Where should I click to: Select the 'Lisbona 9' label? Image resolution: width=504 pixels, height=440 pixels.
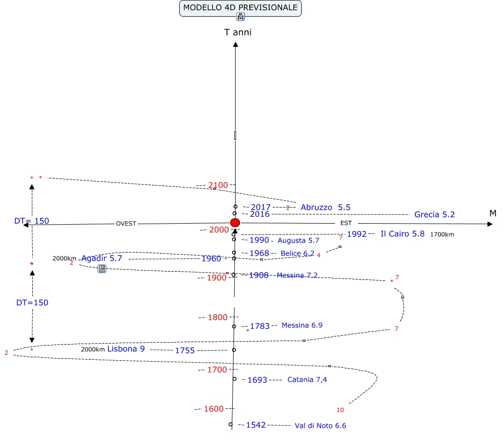(126, 349)
